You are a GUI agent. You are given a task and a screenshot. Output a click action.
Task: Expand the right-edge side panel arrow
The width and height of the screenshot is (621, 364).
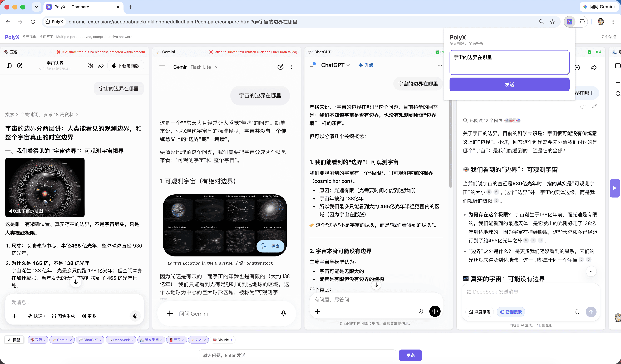point(615,188)
